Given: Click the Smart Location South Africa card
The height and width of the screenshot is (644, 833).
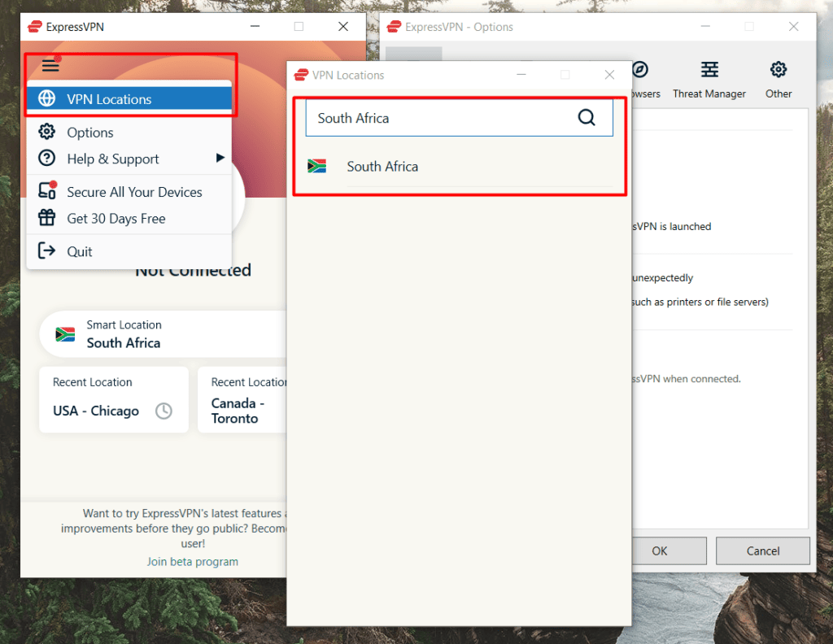Looking at the screenshot, I should (x=163, y=334).
